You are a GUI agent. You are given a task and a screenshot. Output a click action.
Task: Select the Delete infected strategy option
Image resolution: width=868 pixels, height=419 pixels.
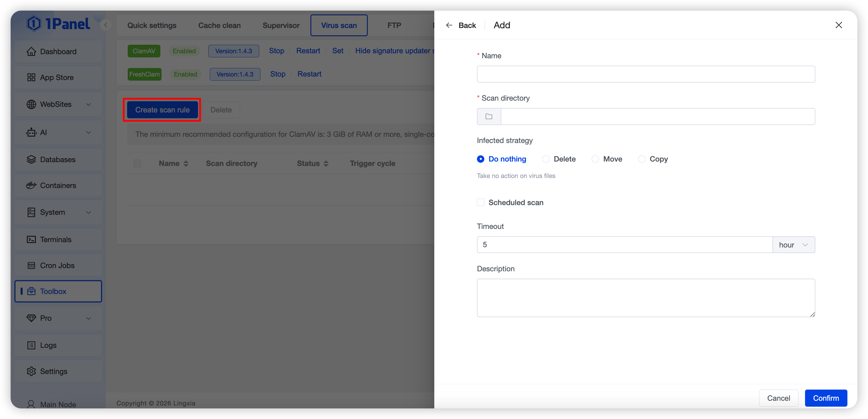pos(546,159)
